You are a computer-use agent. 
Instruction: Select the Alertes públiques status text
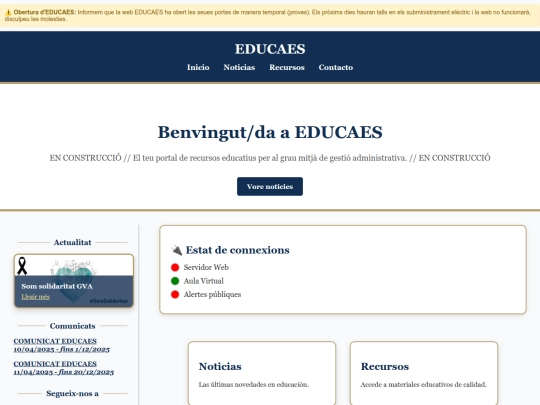[x=212, y=294]
